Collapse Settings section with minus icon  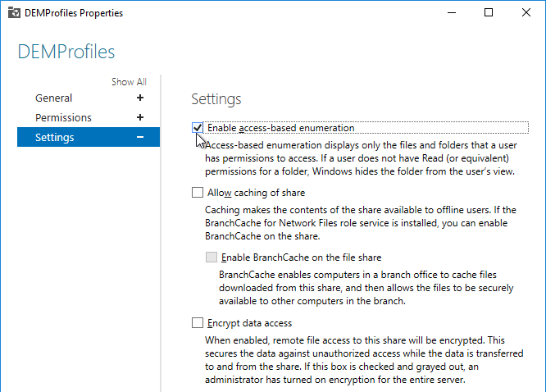[x=140, y=137]
